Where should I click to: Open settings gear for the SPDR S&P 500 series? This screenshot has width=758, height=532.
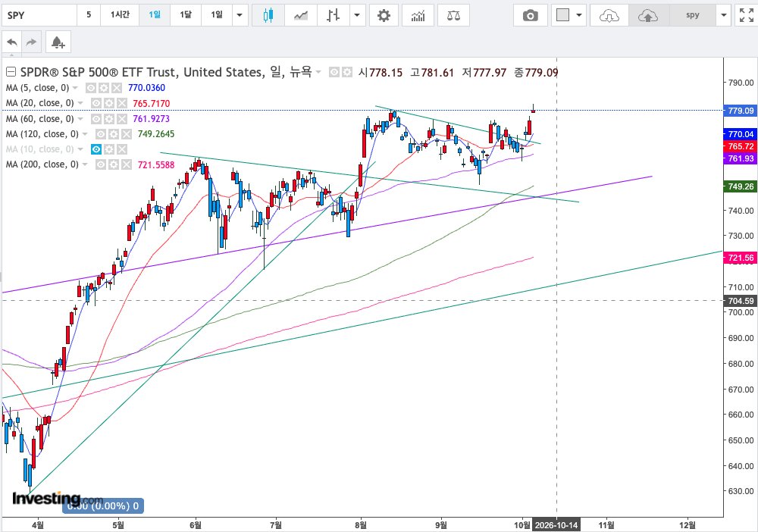(x=347, y=73)
